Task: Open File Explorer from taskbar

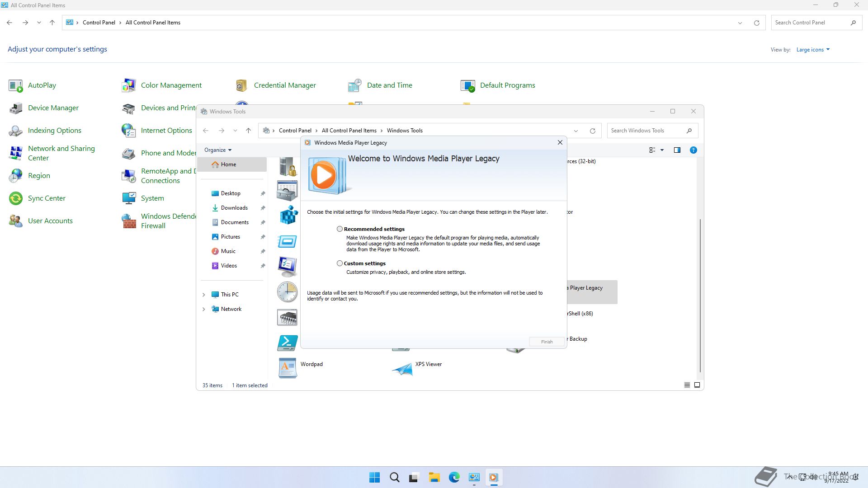Action: tap(434, 478)
